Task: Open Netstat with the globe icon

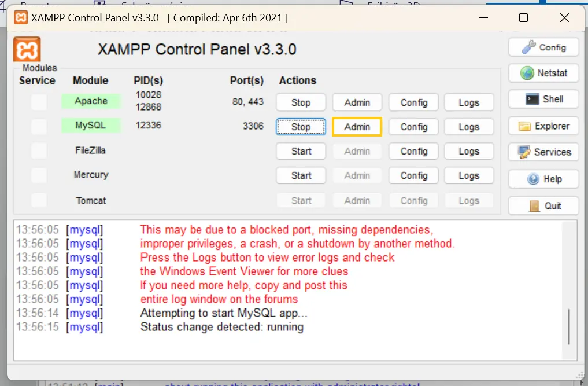Action: click(x=543, y=73)
